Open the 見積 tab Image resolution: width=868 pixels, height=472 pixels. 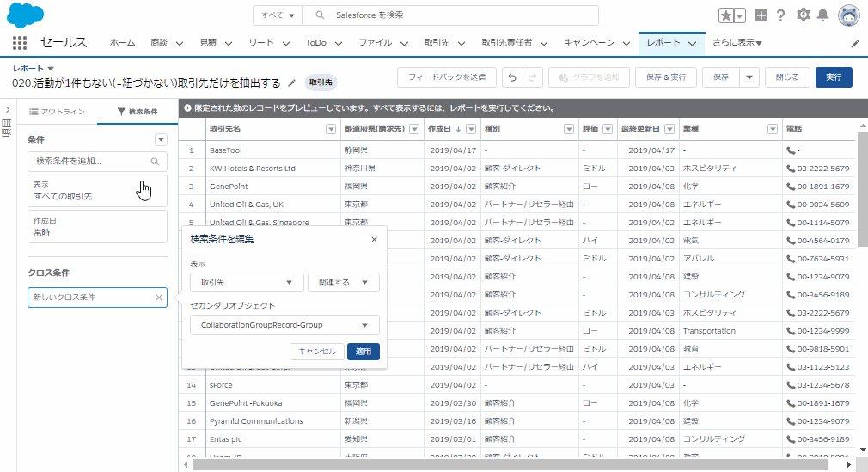pyautogui.click(x=208, y=43)
